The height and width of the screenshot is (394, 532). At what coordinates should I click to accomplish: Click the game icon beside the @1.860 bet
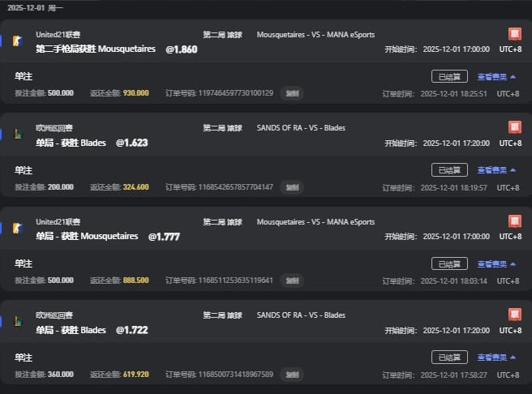point(18,41)
